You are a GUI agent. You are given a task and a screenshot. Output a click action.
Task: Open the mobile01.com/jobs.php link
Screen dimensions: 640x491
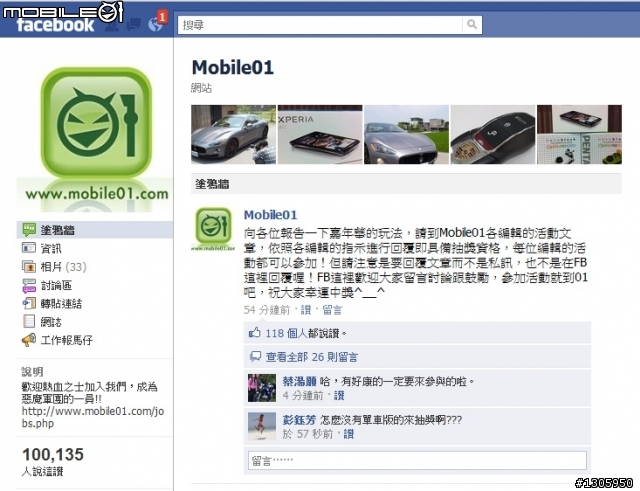click(x=93, y=417)
